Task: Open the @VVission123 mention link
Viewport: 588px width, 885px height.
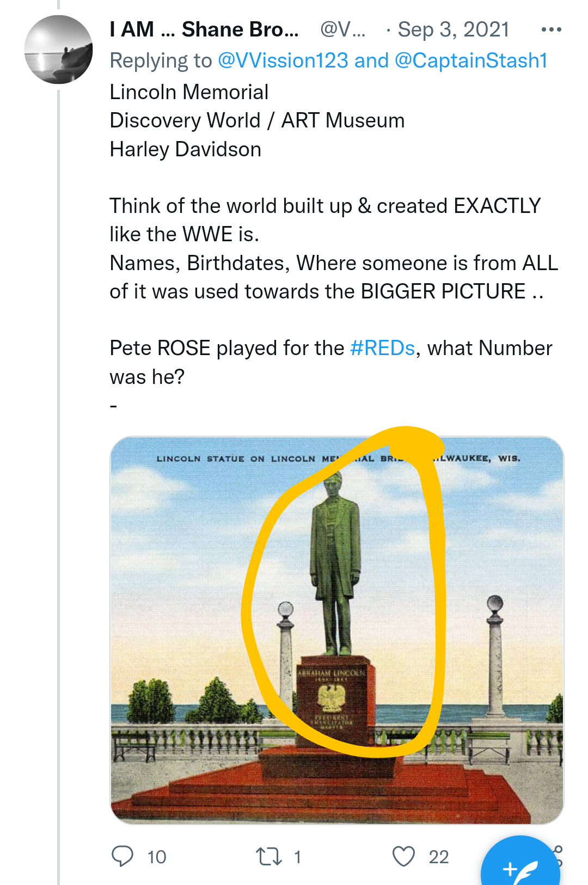Action: tap(283, 60)
